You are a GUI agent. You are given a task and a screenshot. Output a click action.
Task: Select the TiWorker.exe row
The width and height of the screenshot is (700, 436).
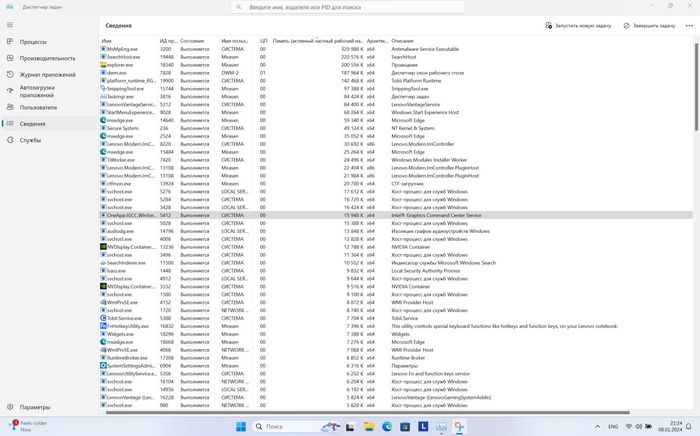(396, 160)
